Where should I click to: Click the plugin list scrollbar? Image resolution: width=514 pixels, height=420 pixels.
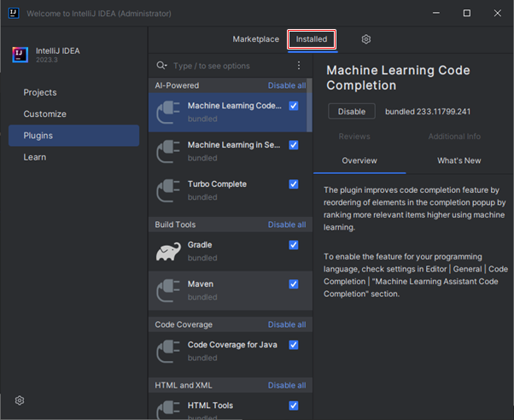click(x=309, y=105)
